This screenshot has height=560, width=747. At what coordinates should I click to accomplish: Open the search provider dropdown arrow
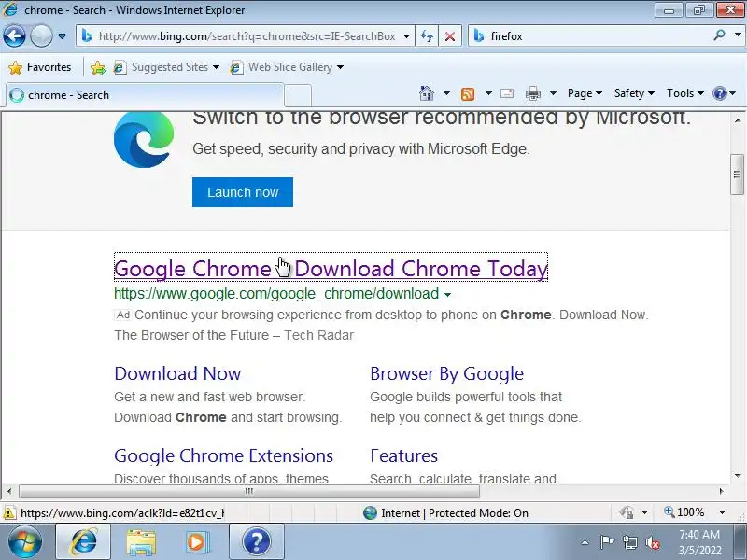[738, 35]
